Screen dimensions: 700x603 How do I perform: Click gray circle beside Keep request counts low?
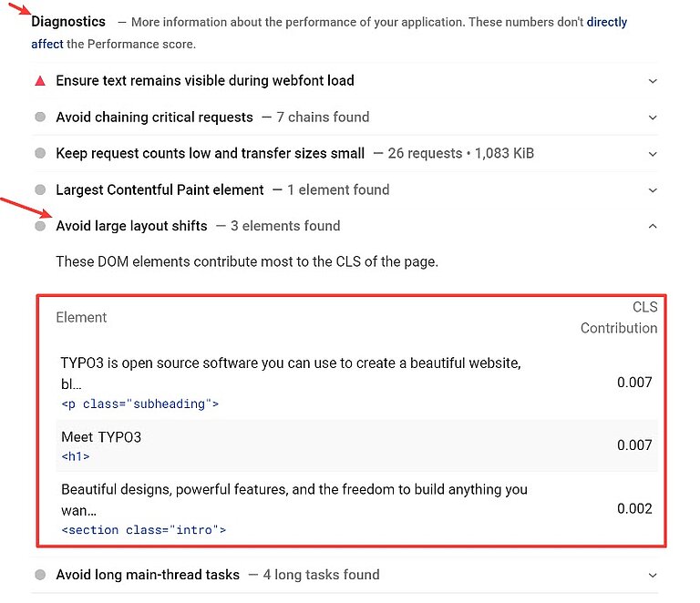point(40,154)
